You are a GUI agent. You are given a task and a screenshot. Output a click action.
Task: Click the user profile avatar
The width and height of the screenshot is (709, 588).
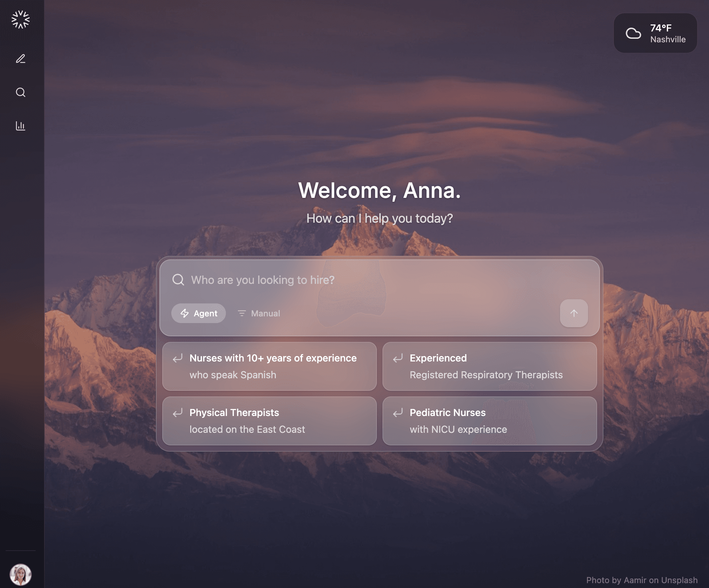[x=21, y=574]
